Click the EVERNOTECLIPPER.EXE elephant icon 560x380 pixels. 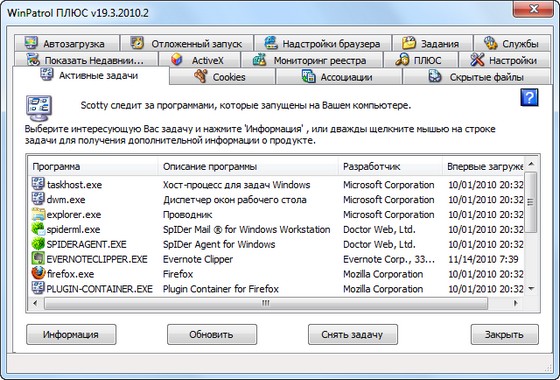tap(38, 259)
